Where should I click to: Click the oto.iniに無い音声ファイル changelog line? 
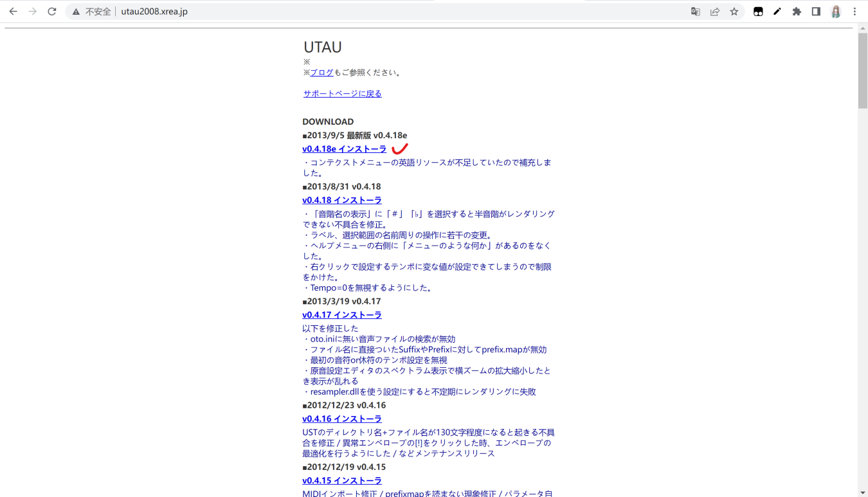click(379, 339)
